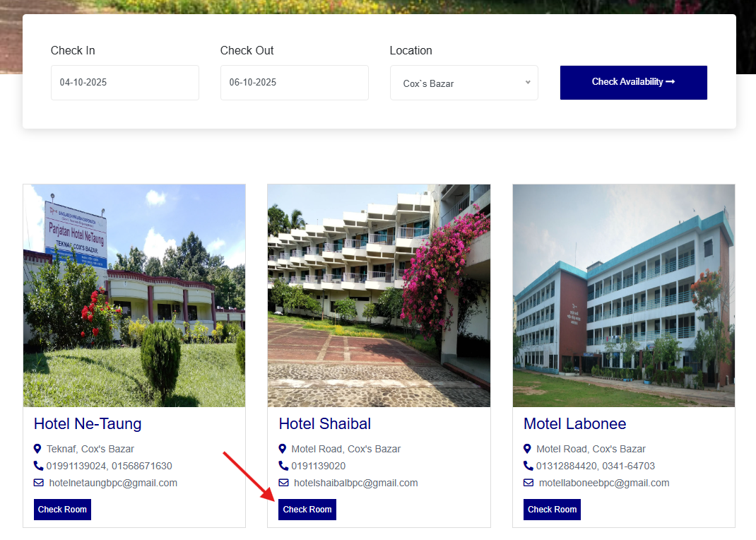The image size is (756, 540).
Task: Click the email icon for Hotel Shaibal
Action: tap(283, 483)
